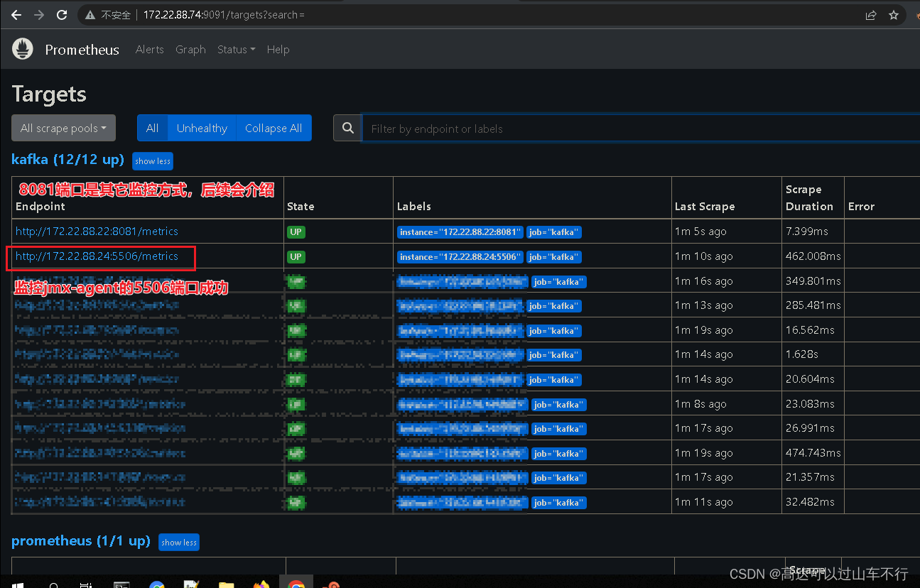This screenshot has height=588, width=920.
Task: Click the State column header
Action: click(x=301, y=207)
